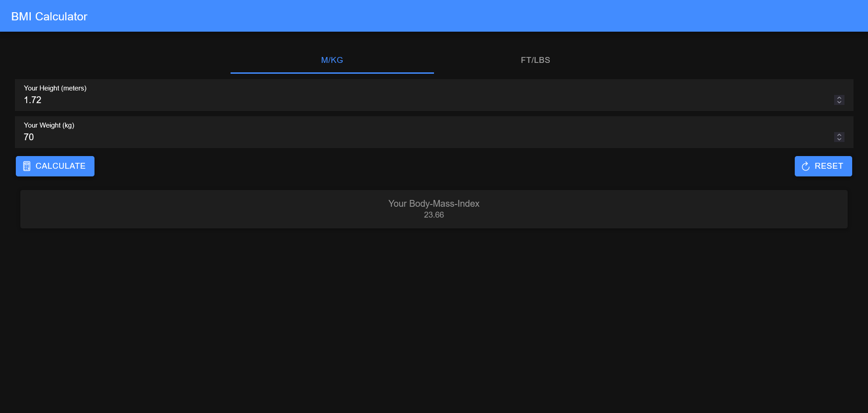Click the circular refresh icon on Reset button
This screenshot has height=413, width=868.
point(806,166)
